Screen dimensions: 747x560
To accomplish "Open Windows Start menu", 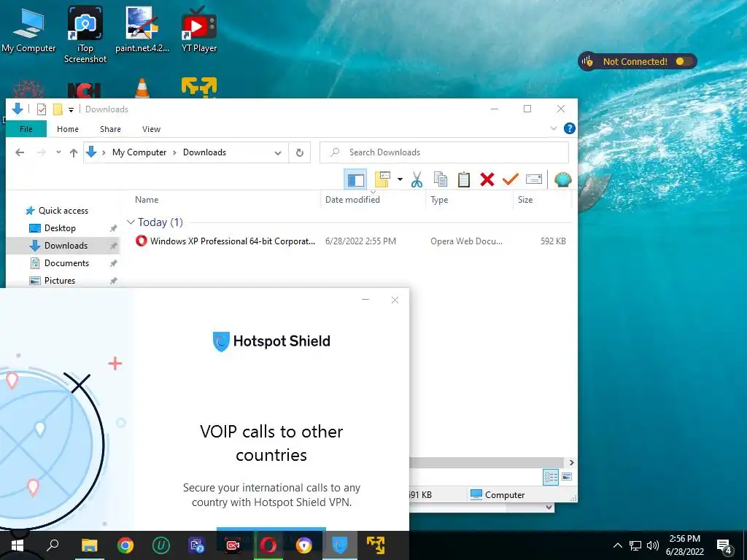I will [x=18, y=545].
